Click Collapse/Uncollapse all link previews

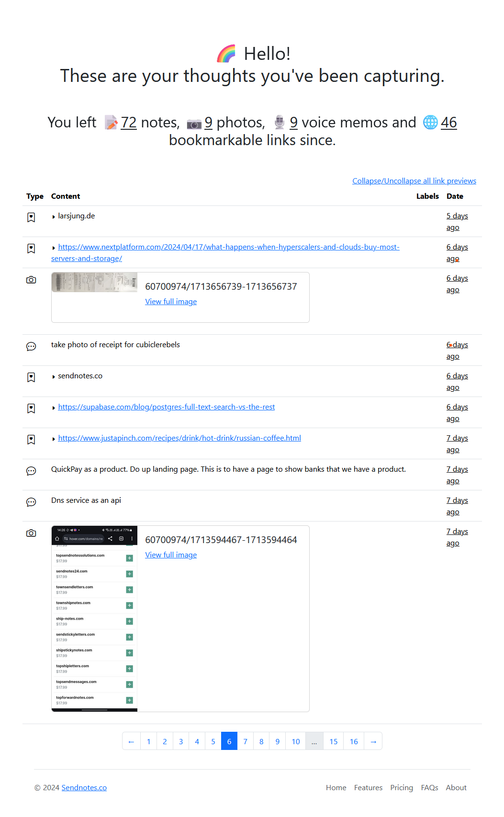[x=414, y=181]
